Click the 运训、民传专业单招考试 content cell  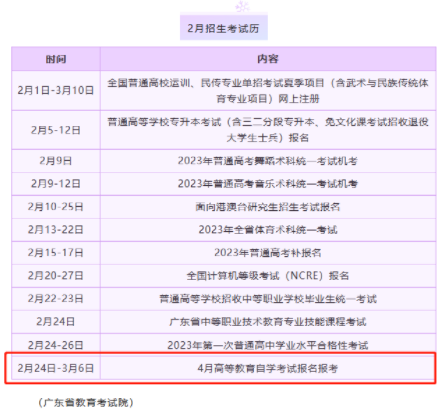(x=268, y=90)
